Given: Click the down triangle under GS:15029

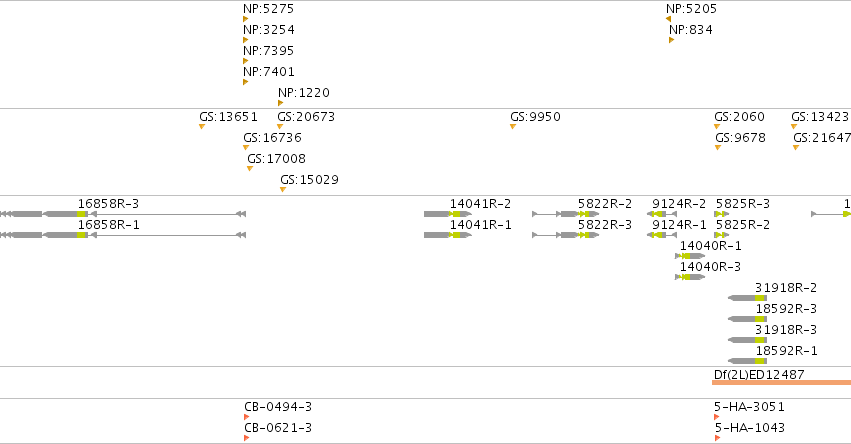Looking at the screenshot, I should (283, 190).
